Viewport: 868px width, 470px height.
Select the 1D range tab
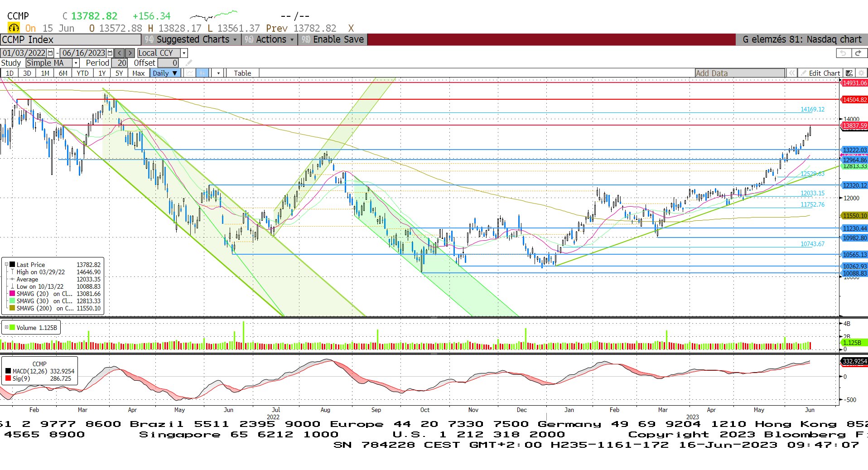tap(10, 73)
